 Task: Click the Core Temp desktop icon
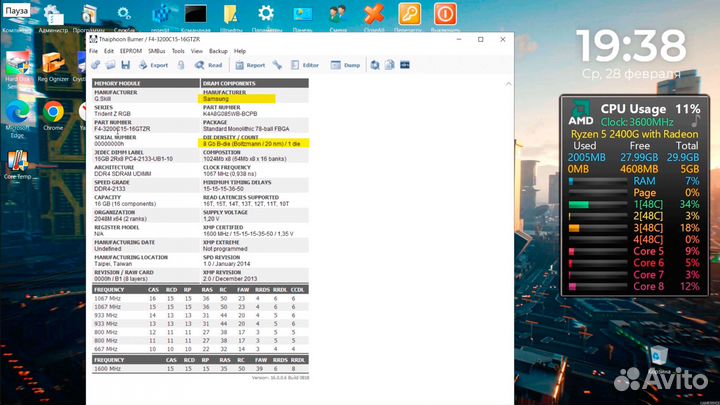click(x=17, y=164)
